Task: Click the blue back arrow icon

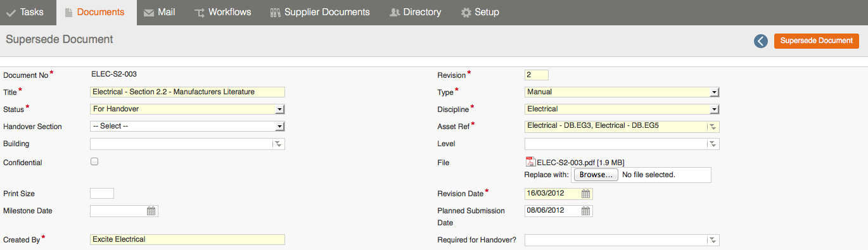Action: click(760, 41)
